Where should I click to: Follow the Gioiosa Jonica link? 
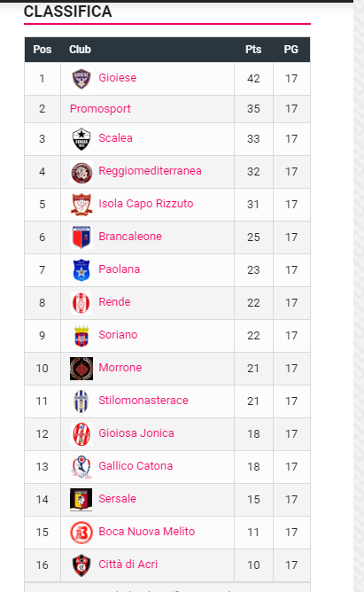[x=136, y=433]
